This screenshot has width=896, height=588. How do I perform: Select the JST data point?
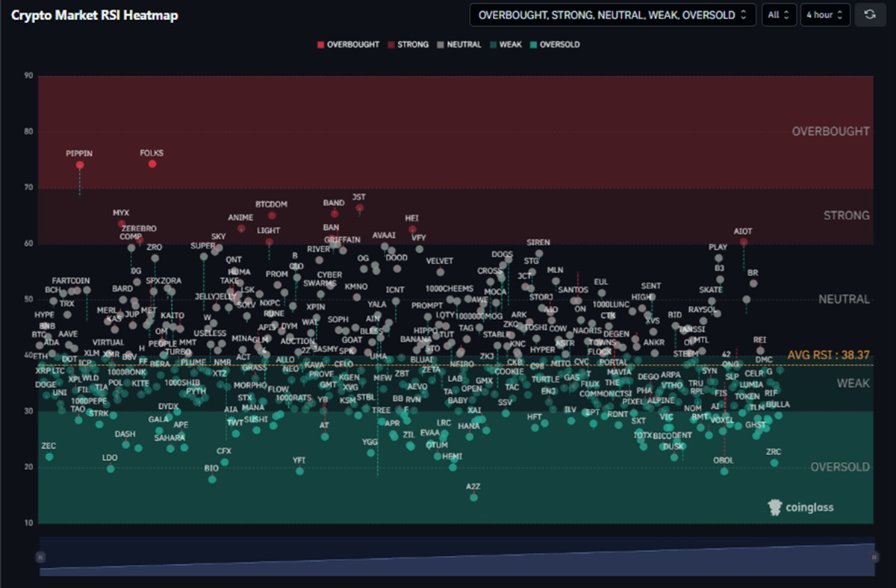(x=359, y=207)
